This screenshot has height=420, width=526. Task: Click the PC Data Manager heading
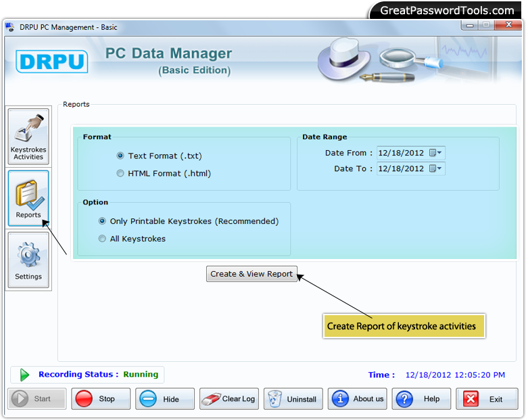(169, 53)
